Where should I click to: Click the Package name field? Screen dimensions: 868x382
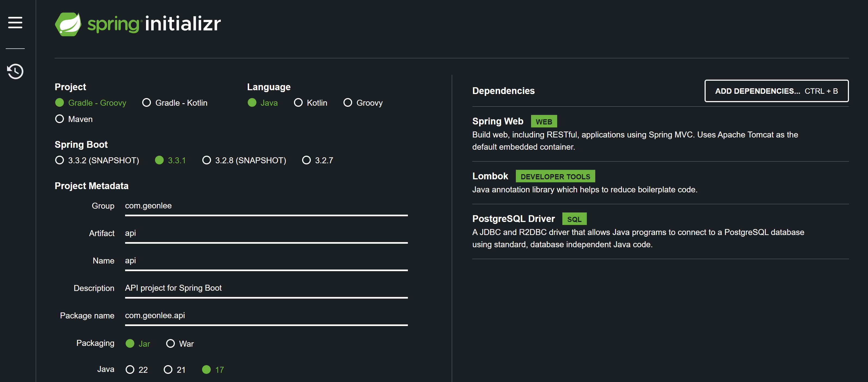(266, 316)
